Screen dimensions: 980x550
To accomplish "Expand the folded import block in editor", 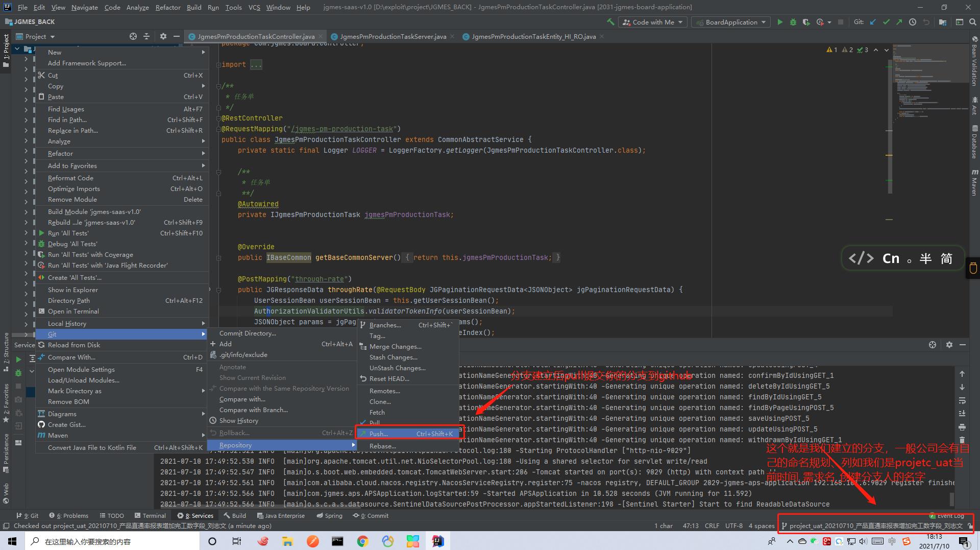I will click(x=256, y=65).
